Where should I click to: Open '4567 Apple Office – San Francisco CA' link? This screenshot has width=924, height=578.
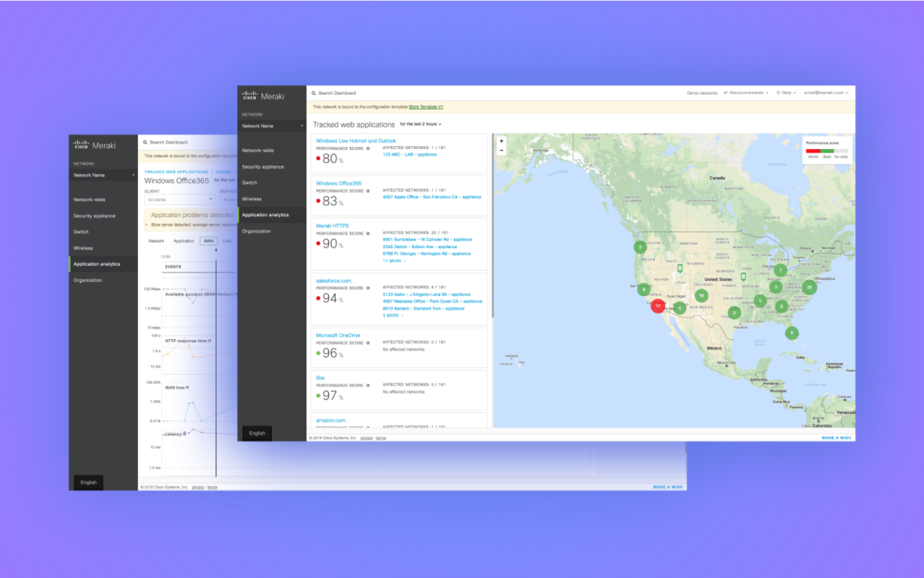(x=432, y=197)
